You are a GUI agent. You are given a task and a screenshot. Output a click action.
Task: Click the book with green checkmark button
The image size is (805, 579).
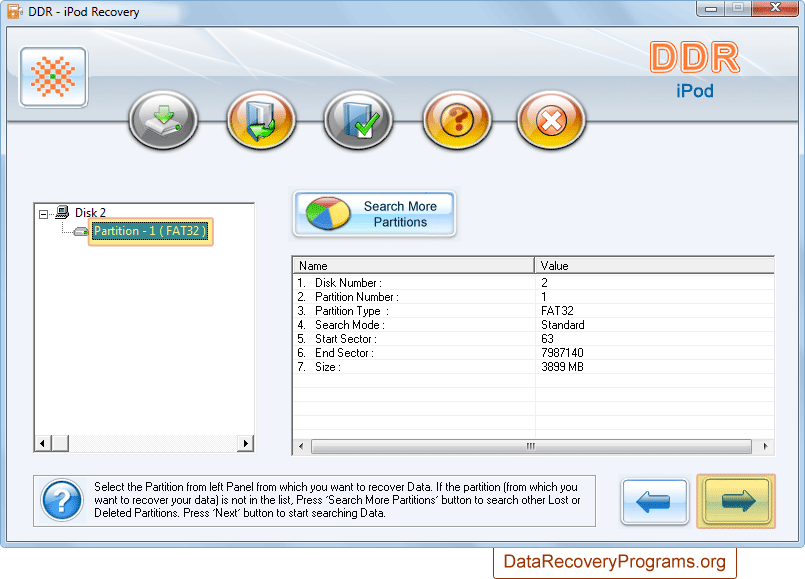click(358, 121)
